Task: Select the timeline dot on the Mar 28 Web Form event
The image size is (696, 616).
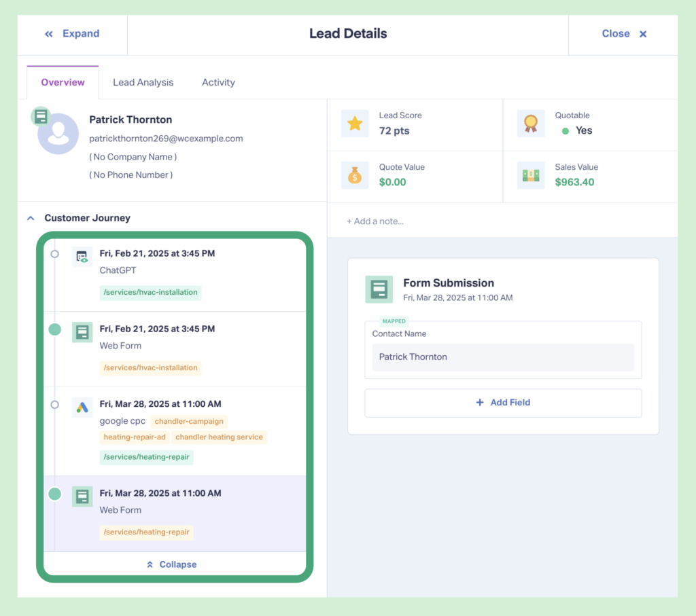Action: click(x=54, y=494)
